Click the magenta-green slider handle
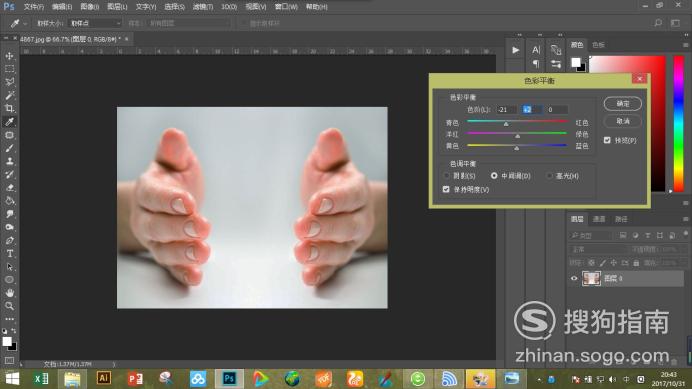This screenshot has width=692, height=389. pyautogui.click(x=518, y=136)
